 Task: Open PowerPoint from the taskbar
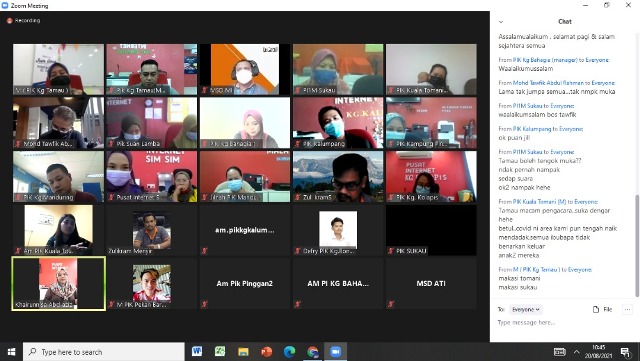[x=267, y=352]
